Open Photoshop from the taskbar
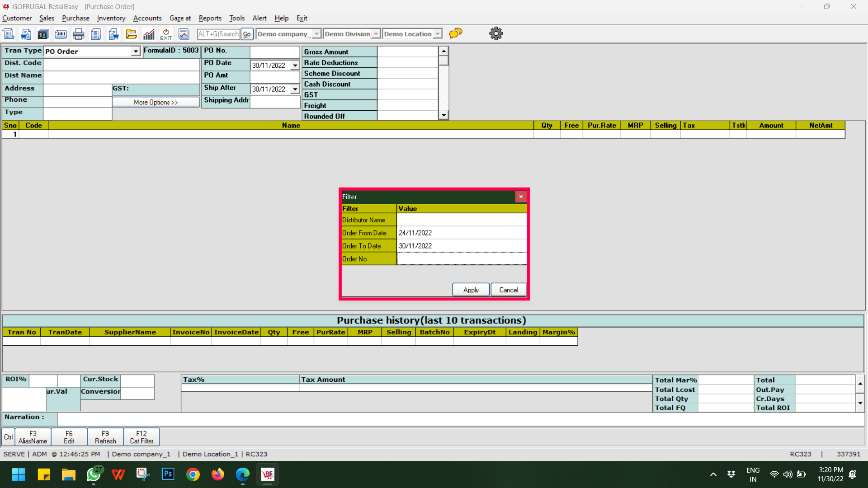Screen dimensions: 868x488 pyautogui.click(x=168, y=474)
